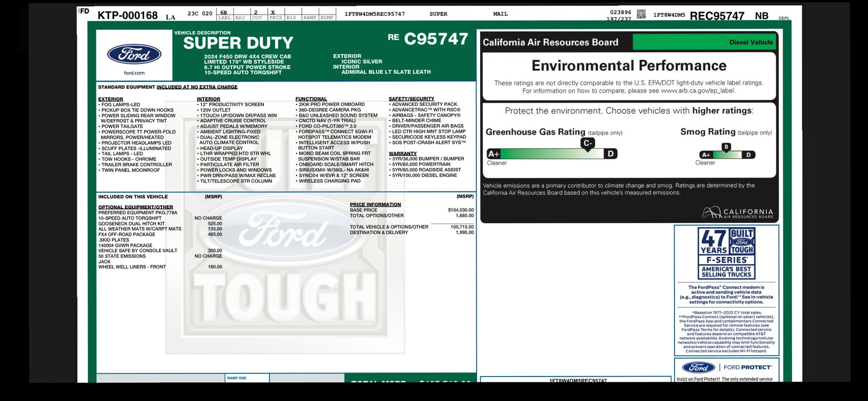
Task: Click the MAIL label in top strip
Action: 500,14
